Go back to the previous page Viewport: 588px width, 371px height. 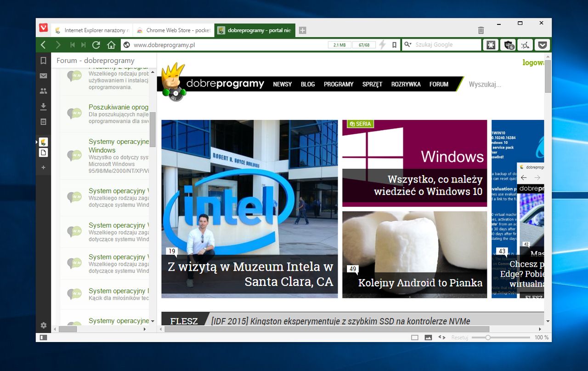point(43,45)
